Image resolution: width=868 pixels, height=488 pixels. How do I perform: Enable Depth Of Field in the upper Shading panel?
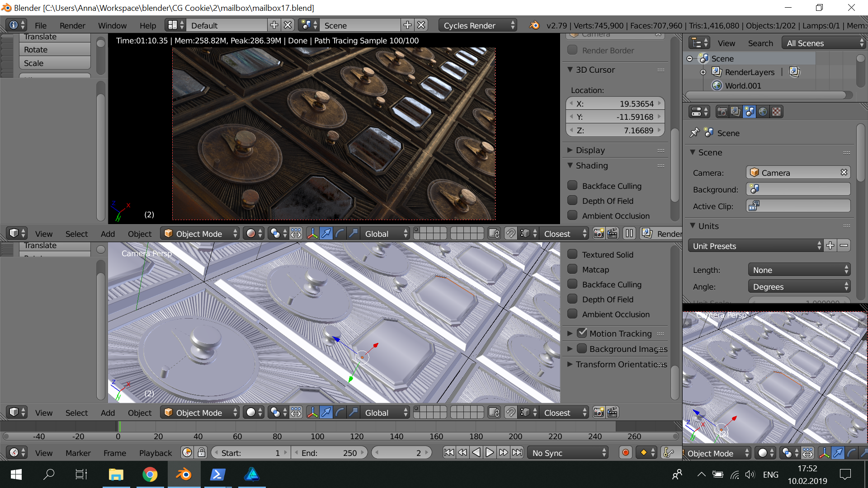pos(572,201)
